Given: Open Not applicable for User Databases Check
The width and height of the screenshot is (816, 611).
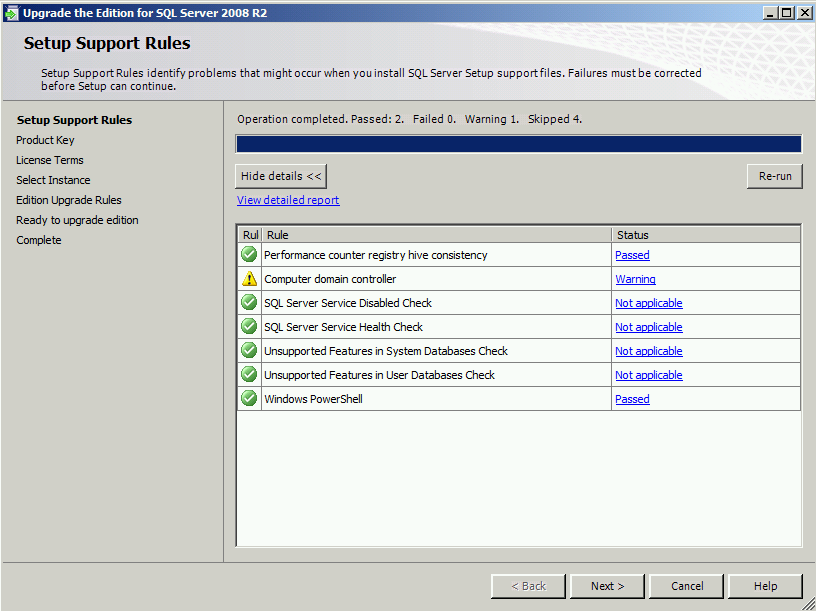Looking at the screenshot, I should tap(648, 375).
